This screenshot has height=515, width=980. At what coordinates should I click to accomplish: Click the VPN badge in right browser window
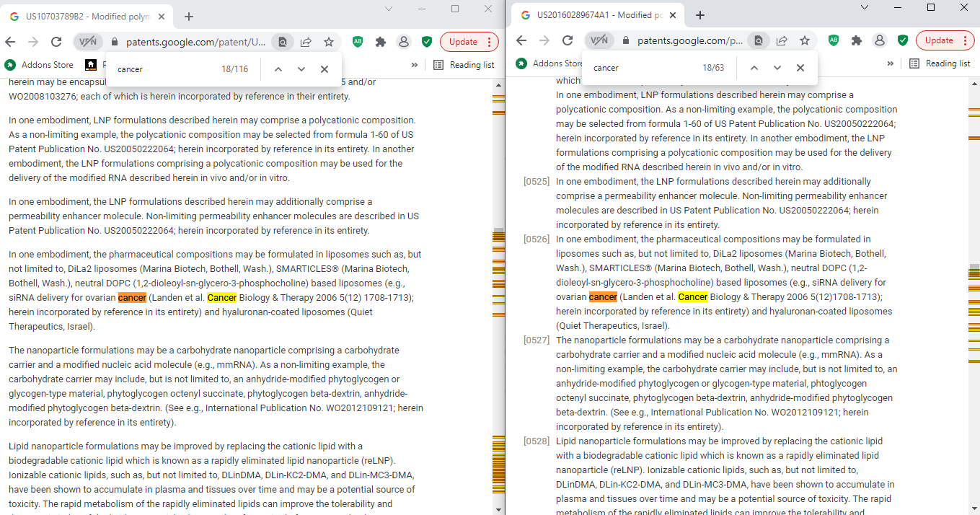[x=599, y=40]
